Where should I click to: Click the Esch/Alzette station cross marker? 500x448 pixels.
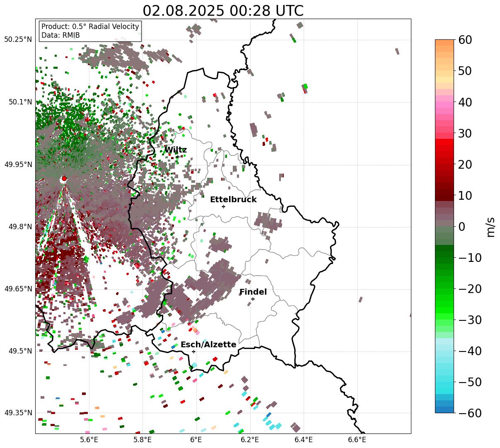[193, 351]
